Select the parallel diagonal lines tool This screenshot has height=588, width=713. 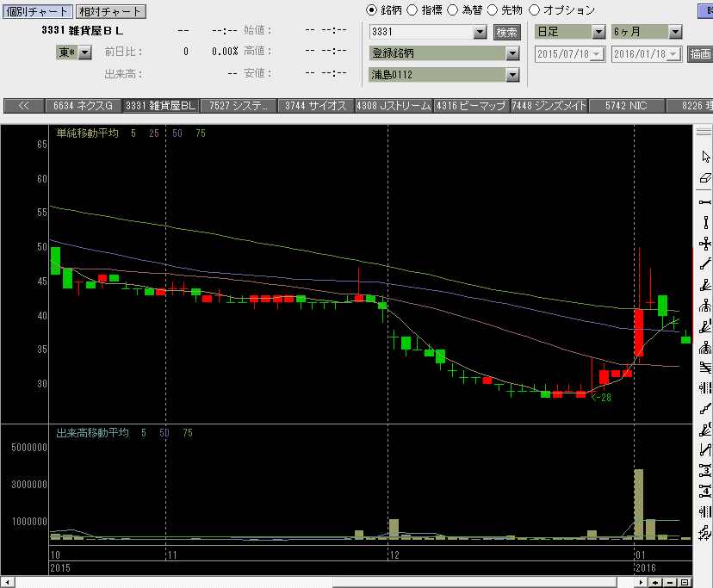tap(705, 368)
